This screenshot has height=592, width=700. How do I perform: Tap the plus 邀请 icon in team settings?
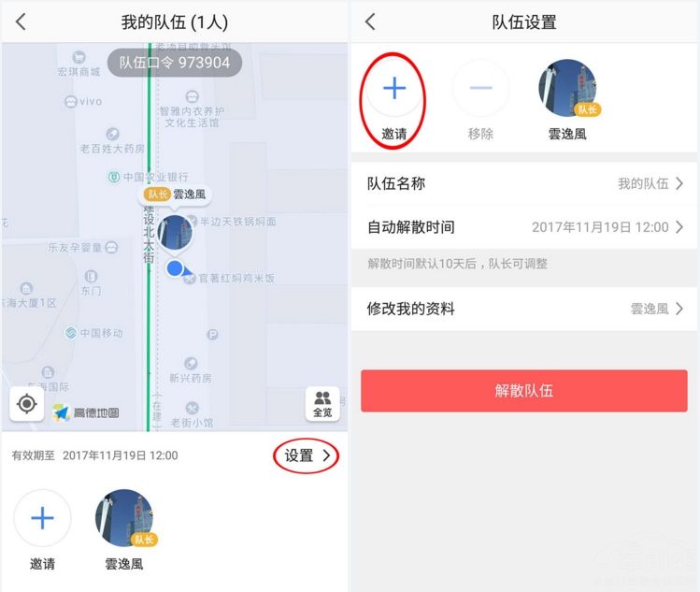pos(394,88)
